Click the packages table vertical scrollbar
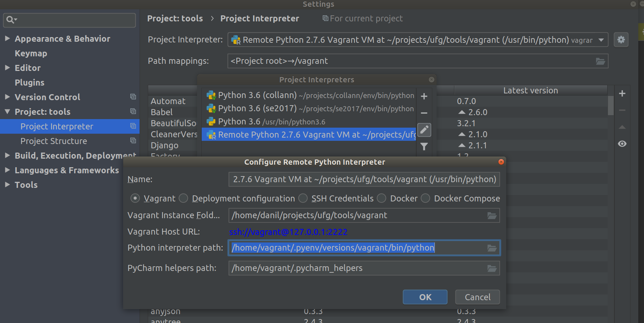 tap(611, 106)
